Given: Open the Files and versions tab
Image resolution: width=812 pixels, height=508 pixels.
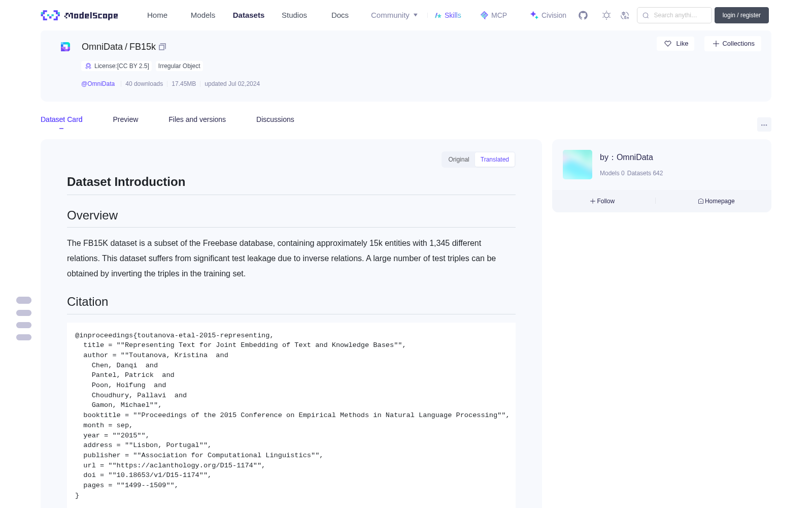Looking at the screenshot, I should (197, 119).
